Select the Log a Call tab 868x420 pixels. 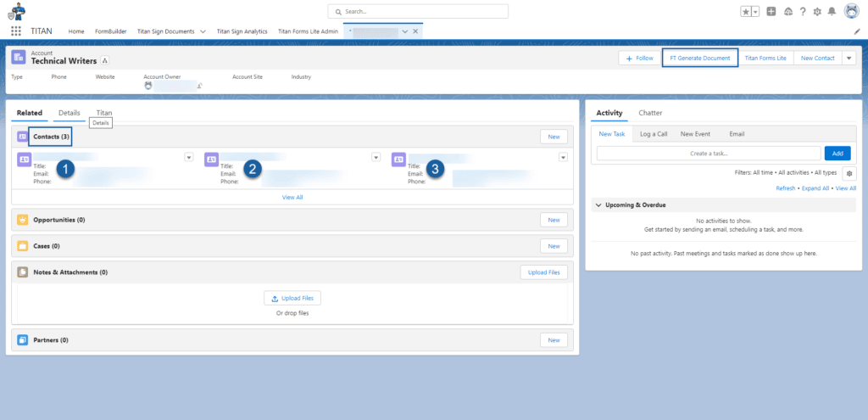pyautogui.click(x=653, y=133)
